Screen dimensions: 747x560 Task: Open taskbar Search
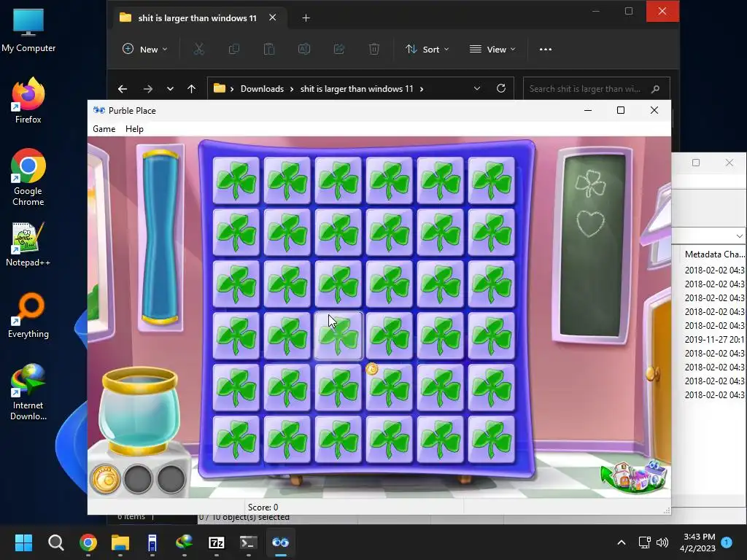[55, 542]
